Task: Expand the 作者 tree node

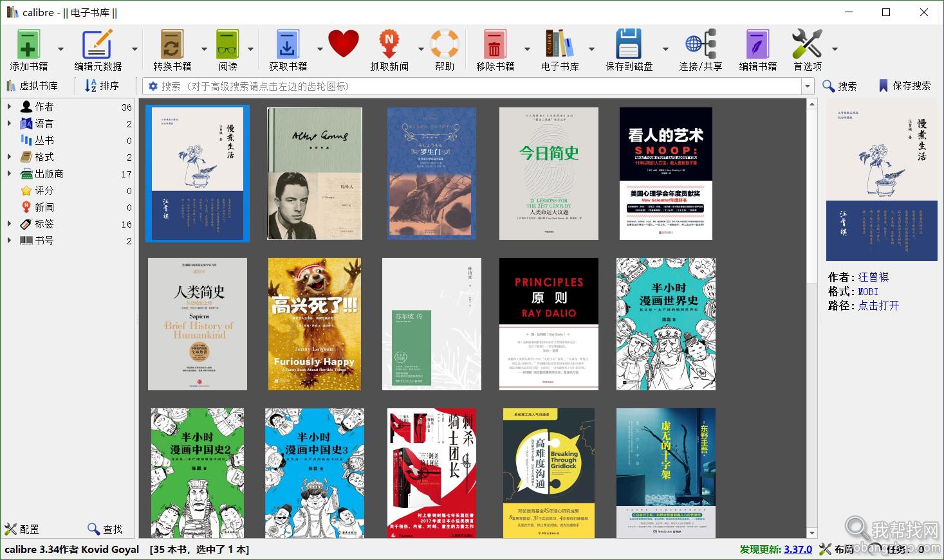Action: [x=9, y=107]
